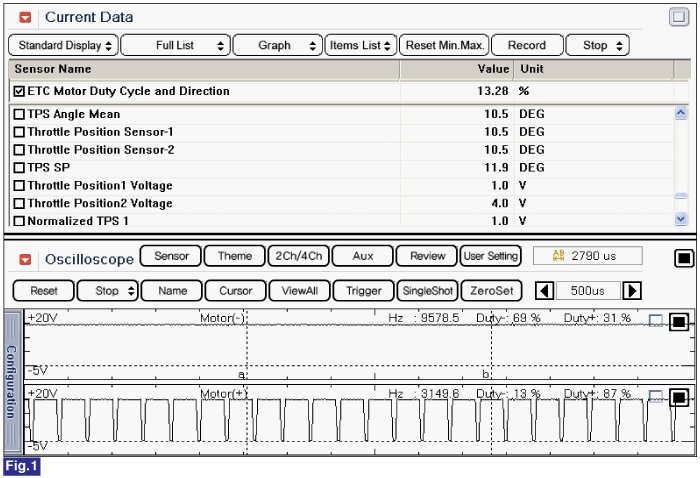The width and height of the screenshot is (700, 478).
Task: Open the Standard Display dropdown
Action: point(63,45)
